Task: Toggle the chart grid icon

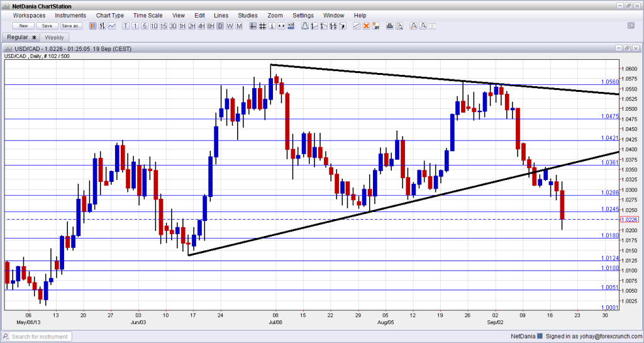Action: 262,26
